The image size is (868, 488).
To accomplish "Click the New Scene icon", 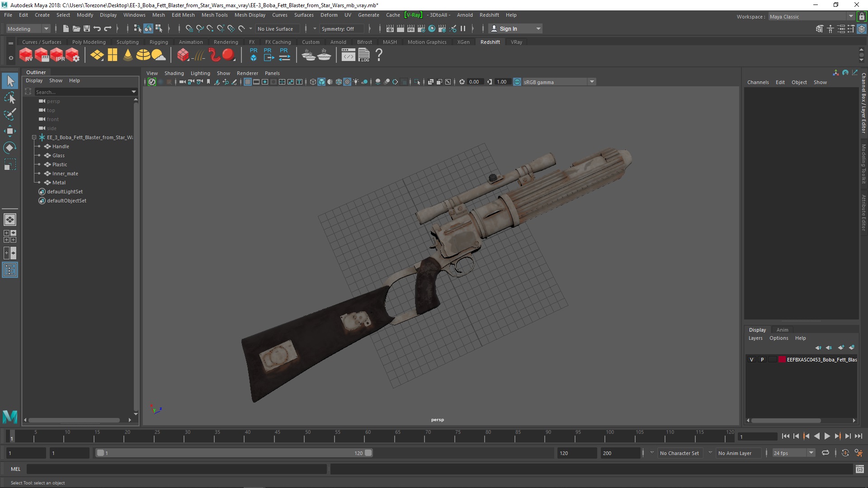I will (66, 28).
